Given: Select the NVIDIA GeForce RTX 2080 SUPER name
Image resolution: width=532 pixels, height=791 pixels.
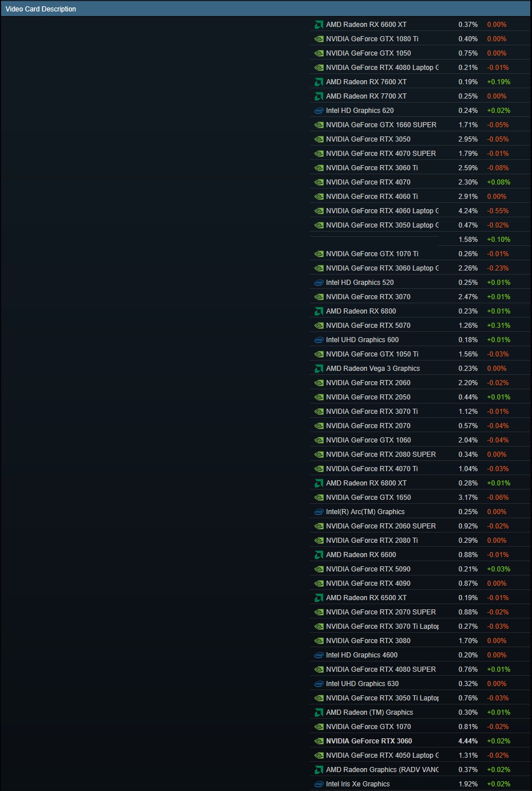Looking at the screenshot, I should [x=381, y=455].
